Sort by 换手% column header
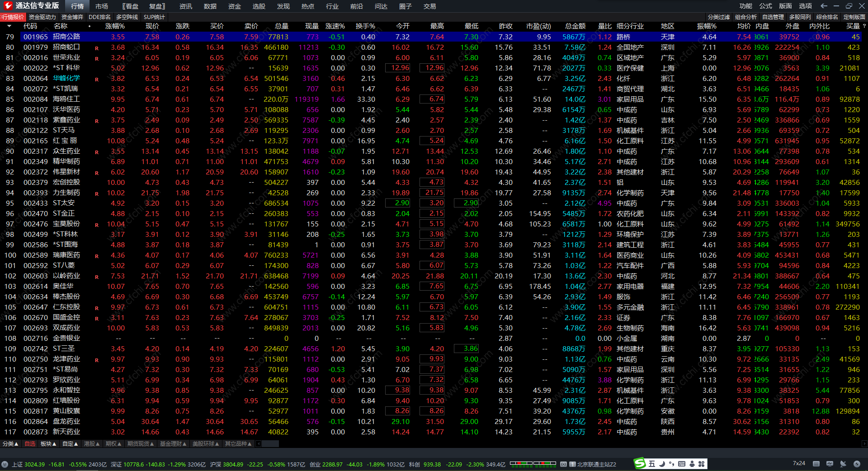 click(x=365, y=26)
